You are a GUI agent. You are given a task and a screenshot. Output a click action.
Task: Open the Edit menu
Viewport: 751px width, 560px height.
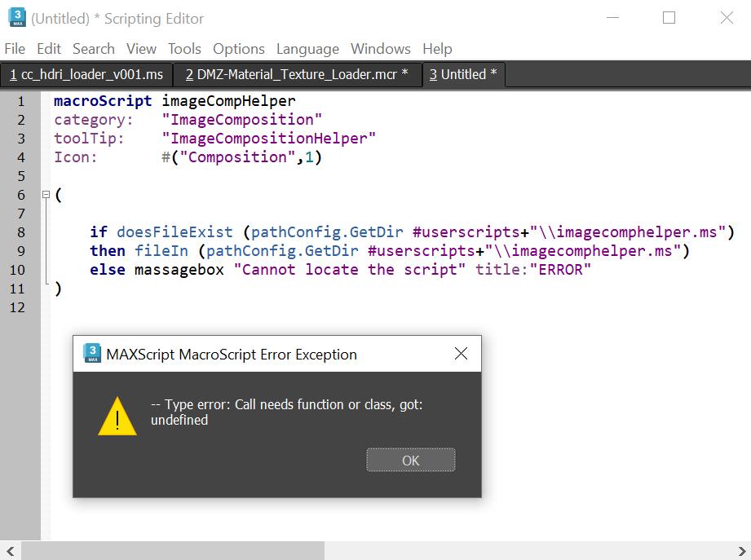pos(49,49)
